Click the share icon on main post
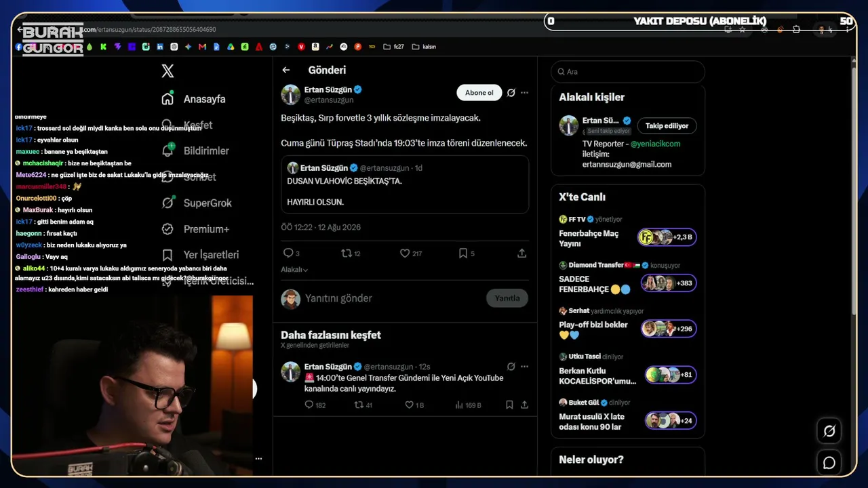The image size is (868, 488). click(x=521, y=253)
